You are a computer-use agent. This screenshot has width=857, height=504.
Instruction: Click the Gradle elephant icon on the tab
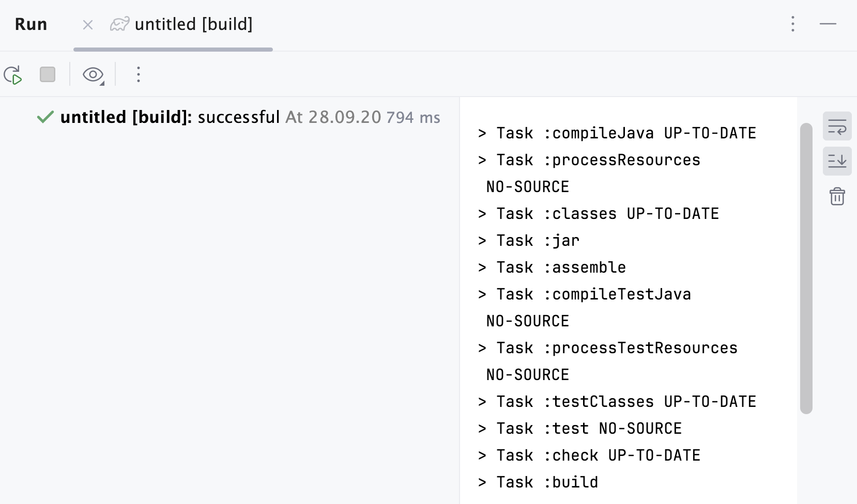[118, 24]
